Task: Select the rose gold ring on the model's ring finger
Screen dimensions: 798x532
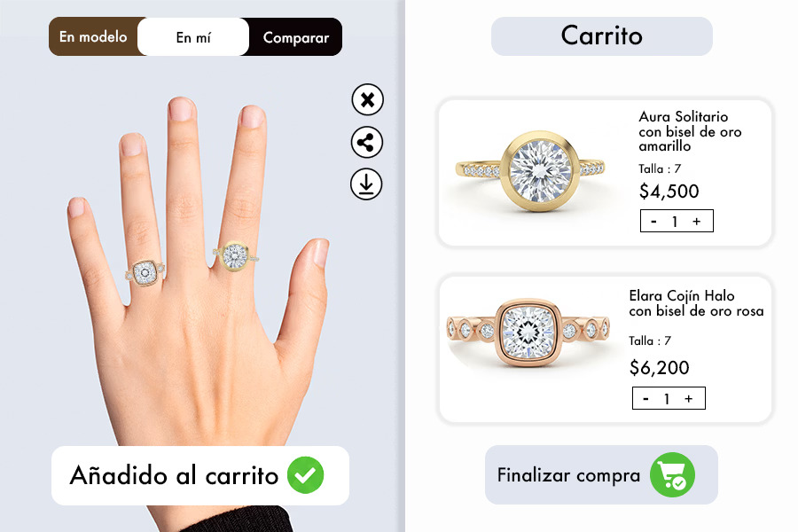Action: tap(145, 273)
